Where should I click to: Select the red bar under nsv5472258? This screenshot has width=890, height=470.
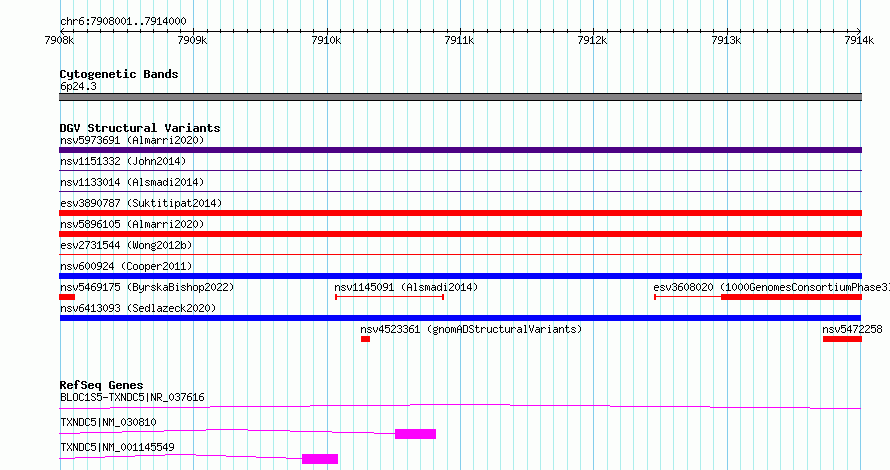click(x=842, y=339)
